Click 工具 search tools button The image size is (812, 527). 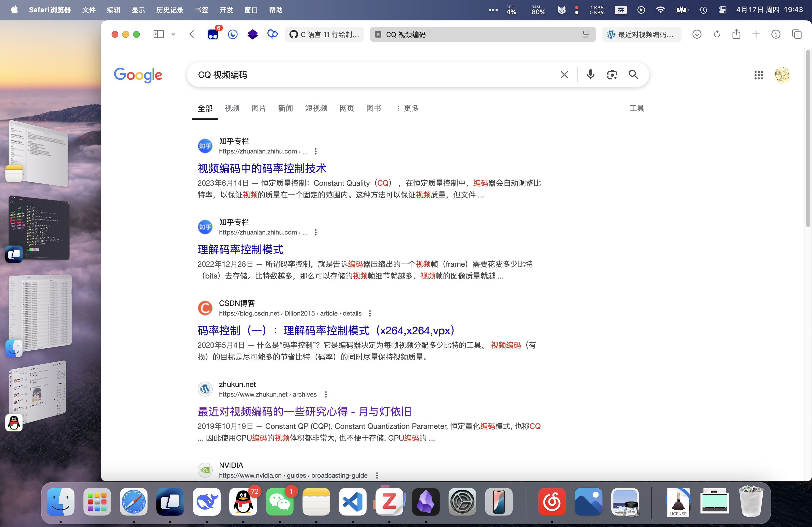point(636,108)
